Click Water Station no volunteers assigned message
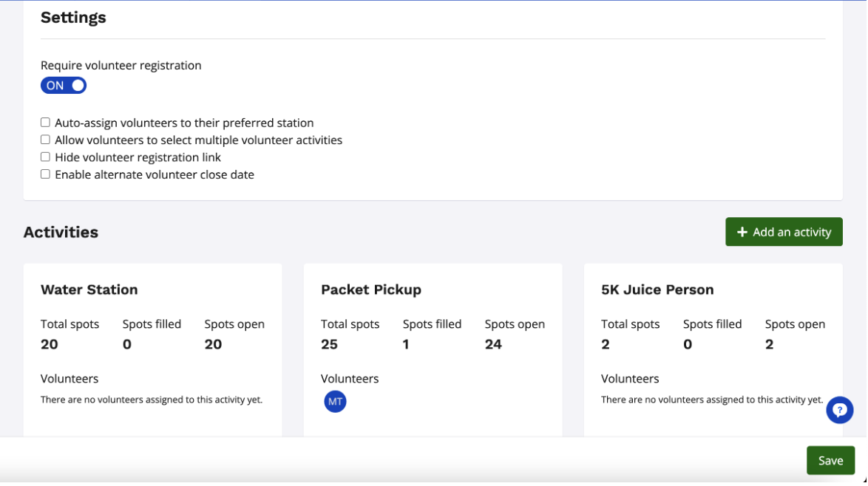Viewport: 868px width, 486px height. pos(151,400)
